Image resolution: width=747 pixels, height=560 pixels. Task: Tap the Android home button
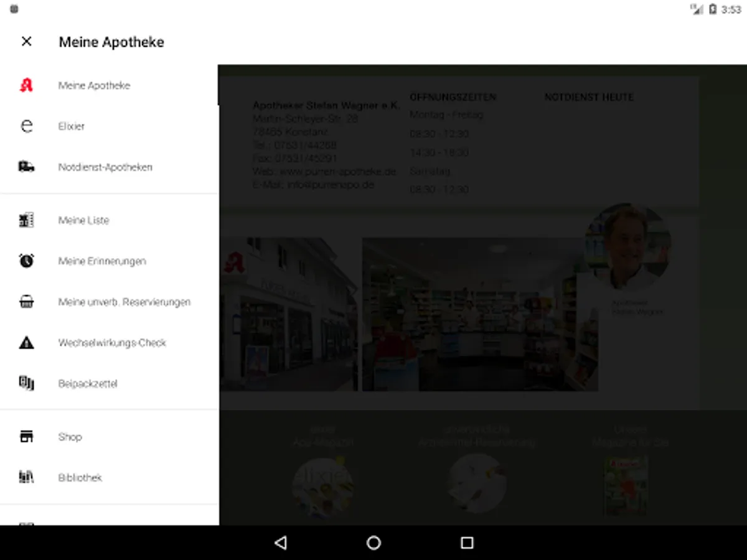point(374,543)
